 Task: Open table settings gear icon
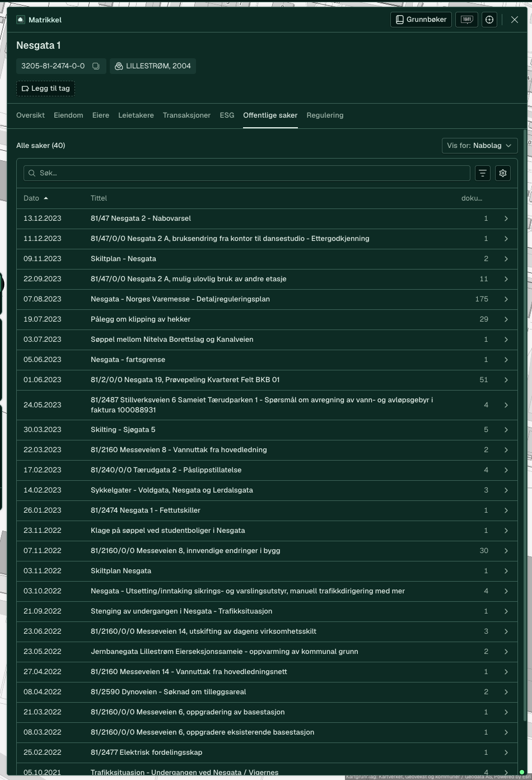(503, 173)
